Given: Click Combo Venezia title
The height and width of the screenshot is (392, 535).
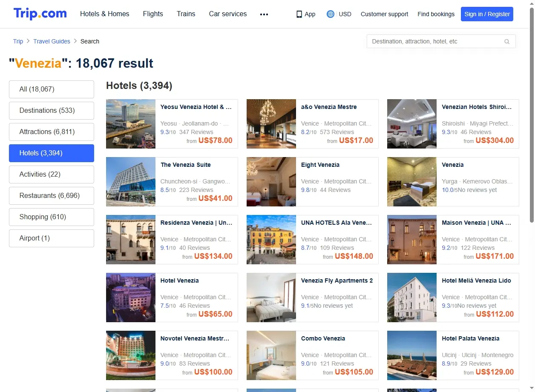Looking at the screenshot, I should point(323,338).
